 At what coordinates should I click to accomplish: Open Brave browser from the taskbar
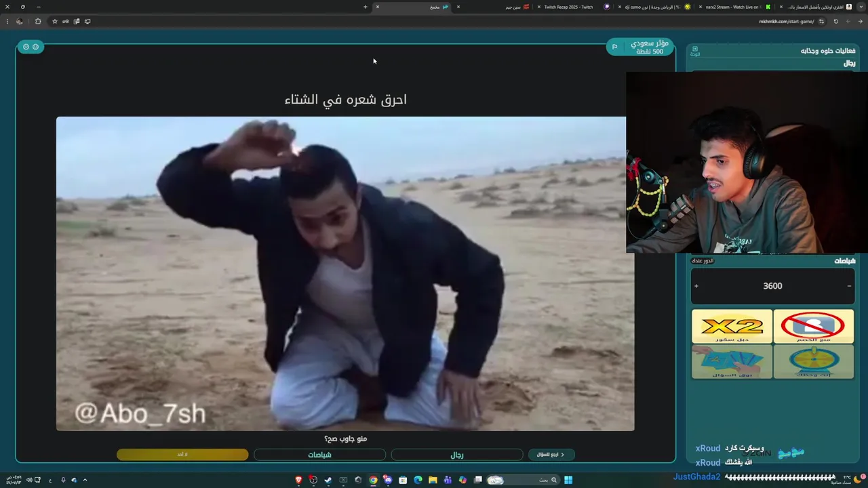(x=298, y=480)
